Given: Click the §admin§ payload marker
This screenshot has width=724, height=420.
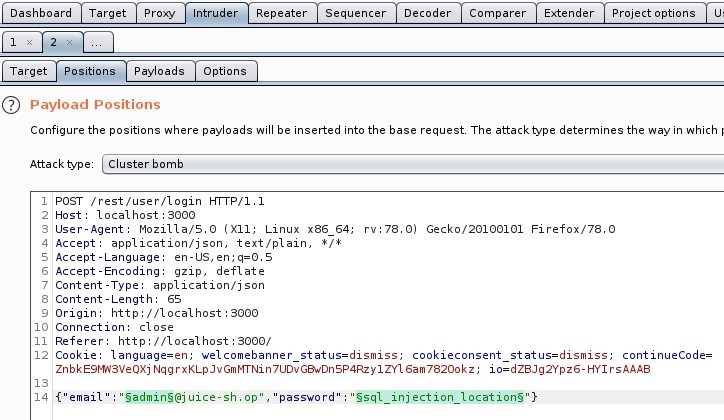Looking at the screenshot, I should (x=150, y=397).
